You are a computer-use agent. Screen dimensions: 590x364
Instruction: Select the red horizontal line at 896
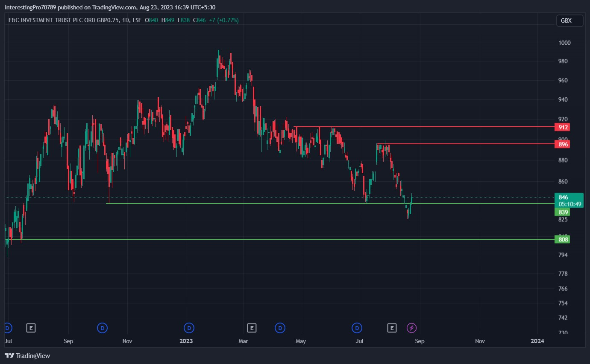click(x=465, y=144)
